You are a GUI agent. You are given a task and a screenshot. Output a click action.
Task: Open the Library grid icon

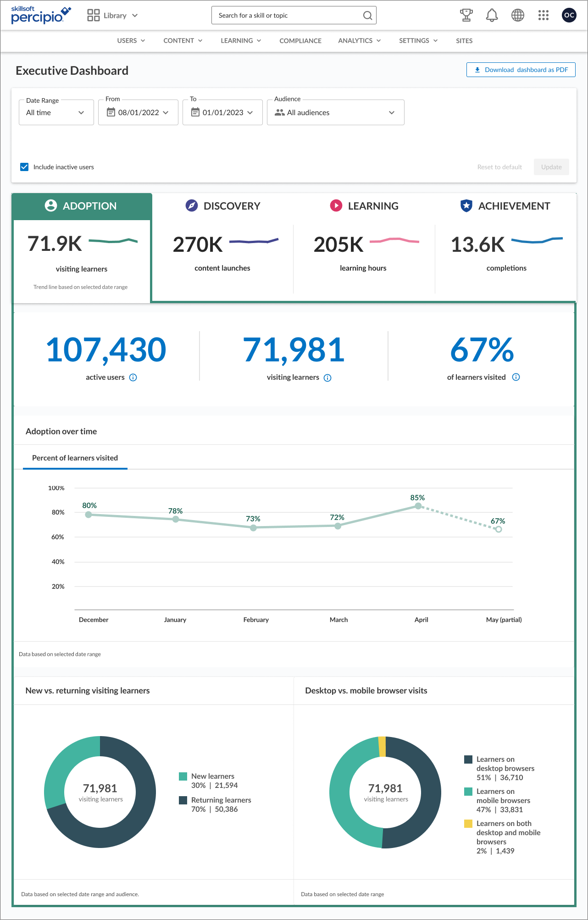(94, 16)
